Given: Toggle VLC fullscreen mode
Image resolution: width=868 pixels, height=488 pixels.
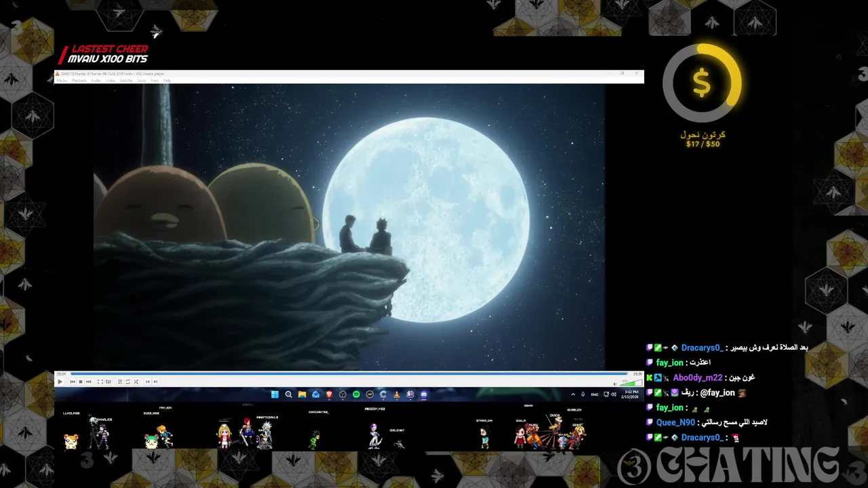Looking at the screenshot, I should click(100, 382).
